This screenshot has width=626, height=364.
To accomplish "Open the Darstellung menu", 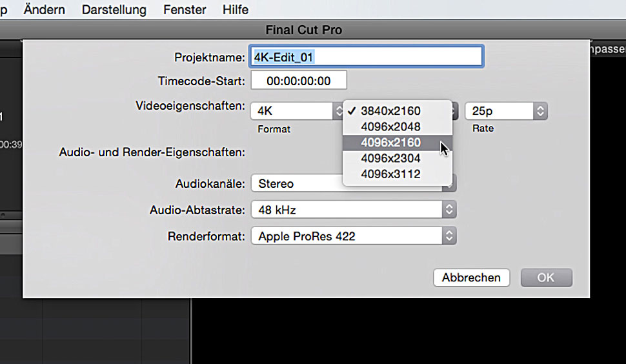I will pyautogui.click(x=116, y=10).
